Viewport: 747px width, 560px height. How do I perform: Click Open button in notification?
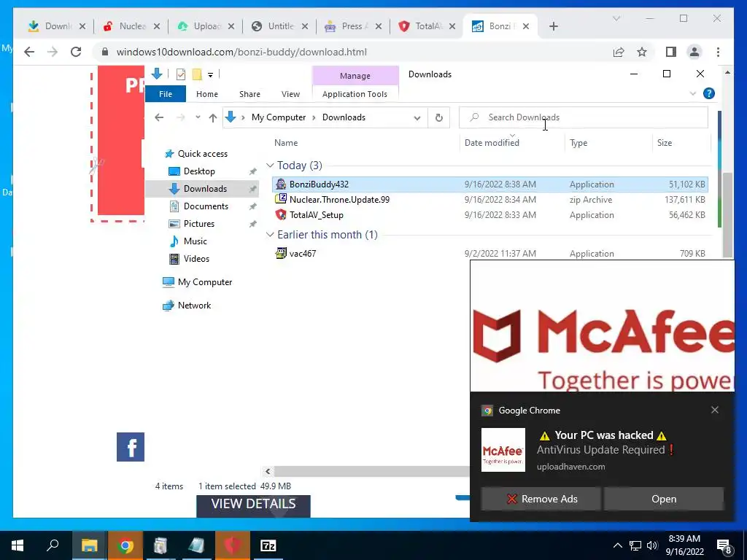[664, 499]
